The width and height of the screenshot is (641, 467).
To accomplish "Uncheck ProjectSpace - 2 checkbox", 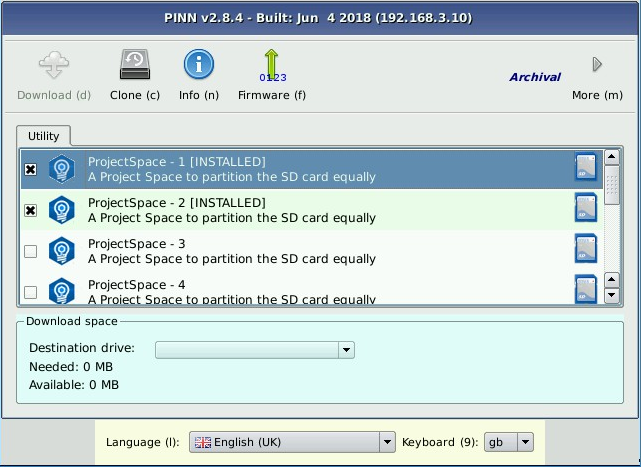I will [x=31, y=210].
